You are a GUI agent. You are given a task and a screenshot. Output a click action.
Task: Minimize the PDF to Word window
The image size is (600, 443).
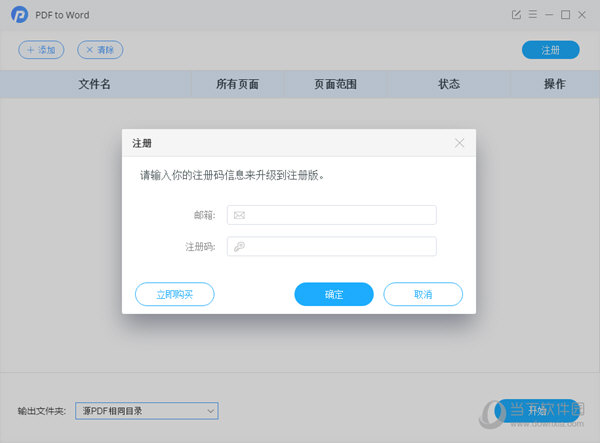[x=549, y=15]
